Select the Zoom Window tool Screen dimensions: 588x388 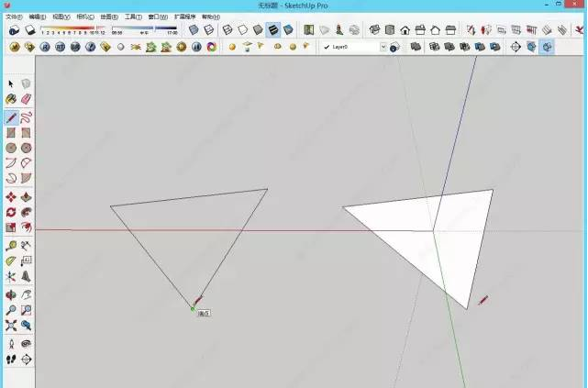pos(26,310)
